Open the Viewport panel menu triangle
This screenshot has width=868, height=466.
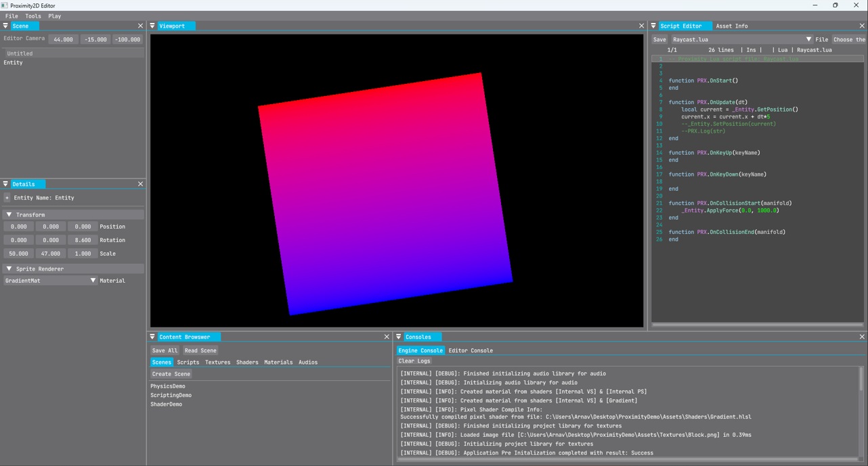[153, 26]
